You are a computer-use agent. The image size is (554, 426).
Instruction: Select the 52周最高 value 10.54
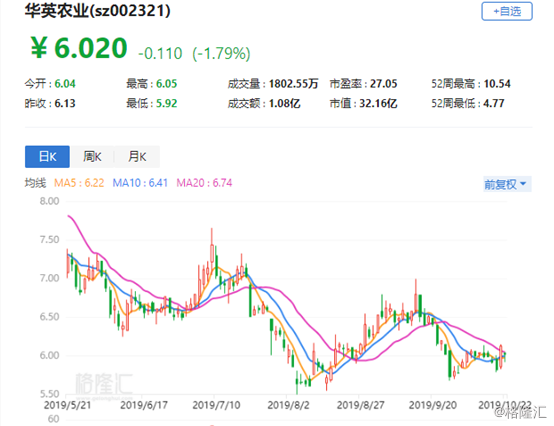point(497,84)
